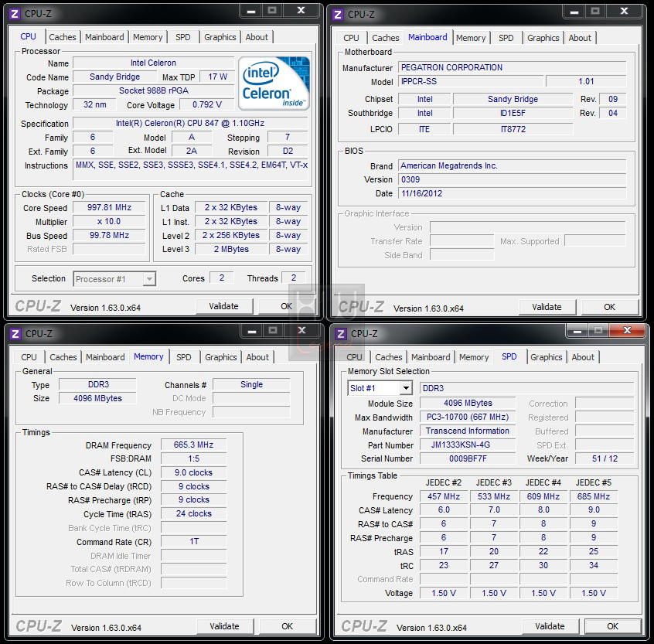The width and height of the screenshot is (654, 644).
Task: Switch to Memory tab in Mainboard window
Action: point(471,38)
